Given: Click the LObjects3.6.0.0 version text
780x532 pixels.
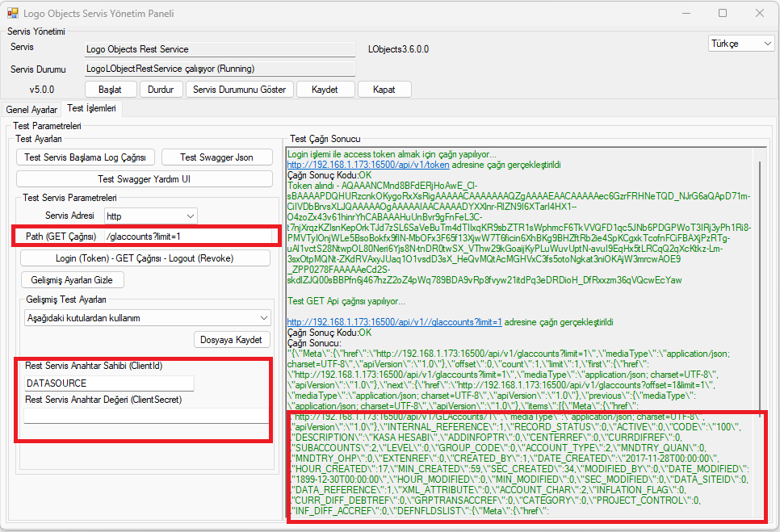Looking at the screenshot, I should pos(398,49).
